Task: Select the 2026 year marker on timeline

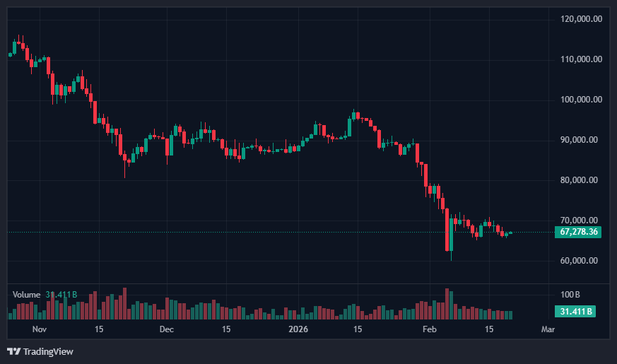Action: [x=297, y=329]
